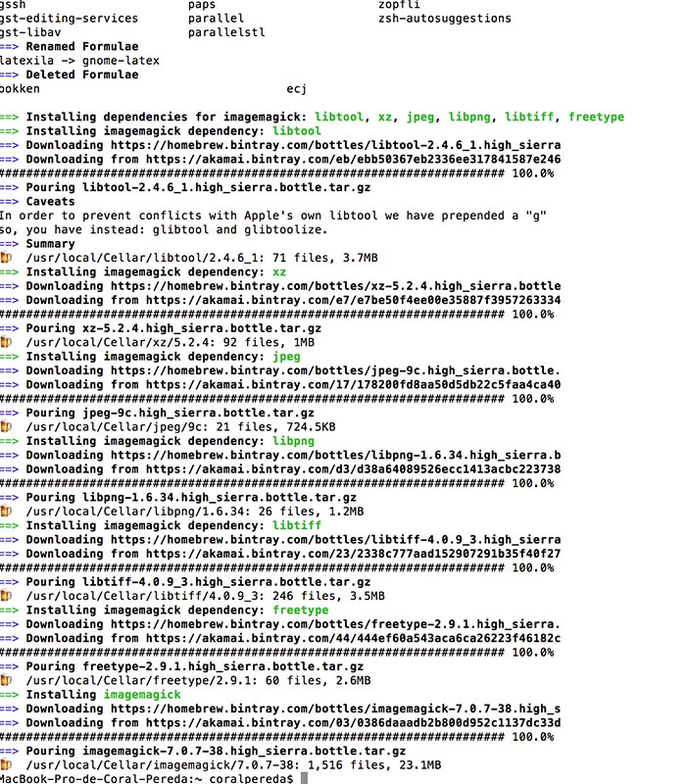Click the 'Caveats' heading
Image resolution: width=687 pixels, height=784 pixels.
pyautogui.click(x=51, y=202)
